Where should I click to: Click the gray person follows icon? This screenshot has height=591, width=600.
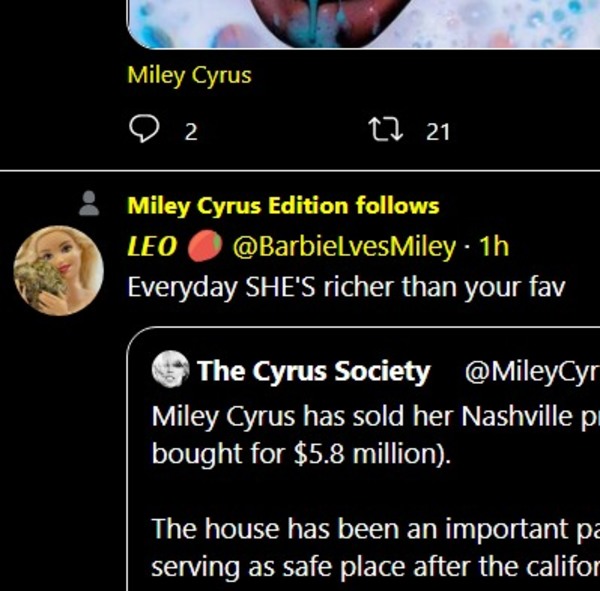point(89,204)
